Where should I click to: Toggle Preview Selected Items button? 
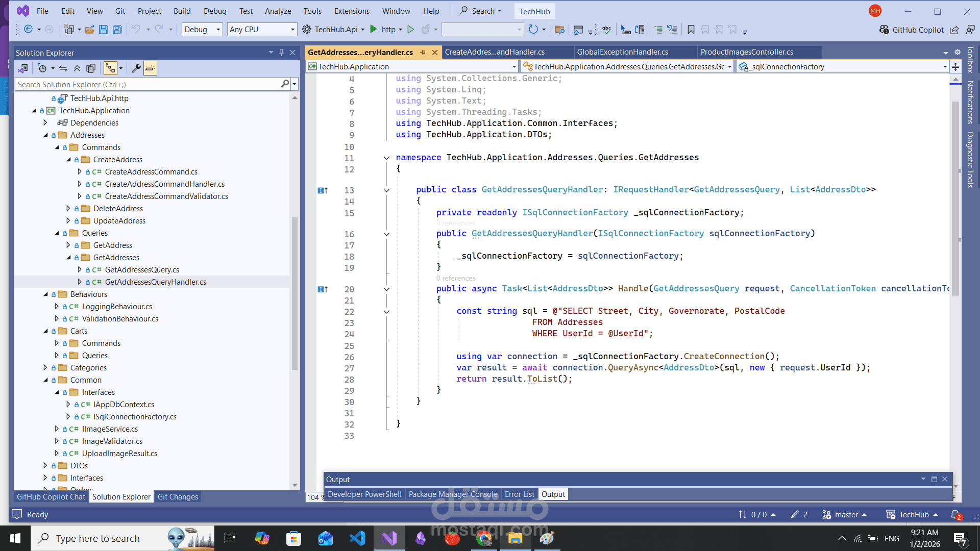coord(150,68)
